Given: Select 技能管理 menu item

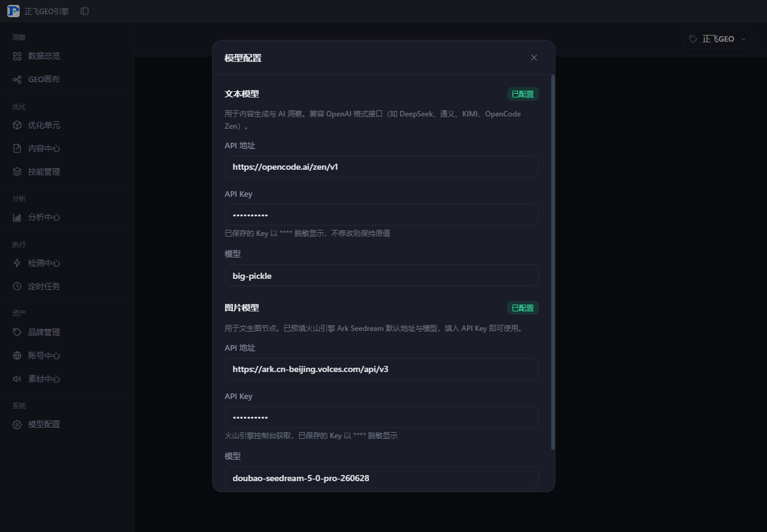Looking at the screenshot, I should click(x=67, y=172).
